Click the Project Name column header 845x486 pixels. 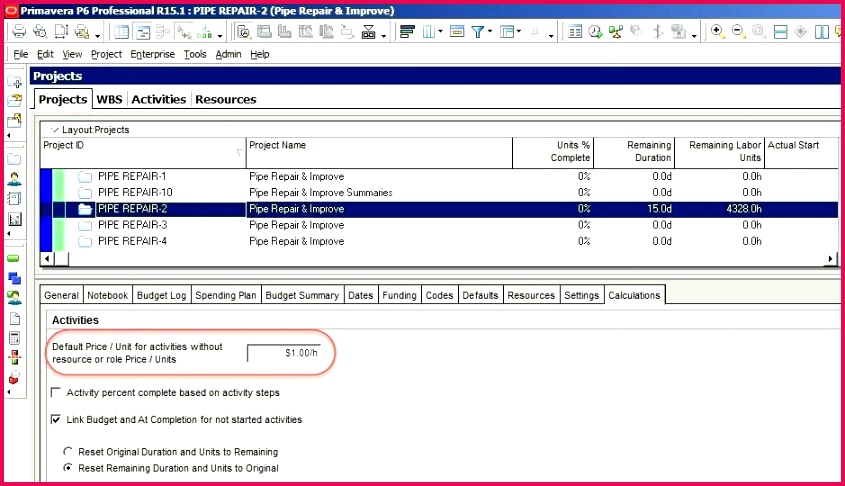[379, 152]
